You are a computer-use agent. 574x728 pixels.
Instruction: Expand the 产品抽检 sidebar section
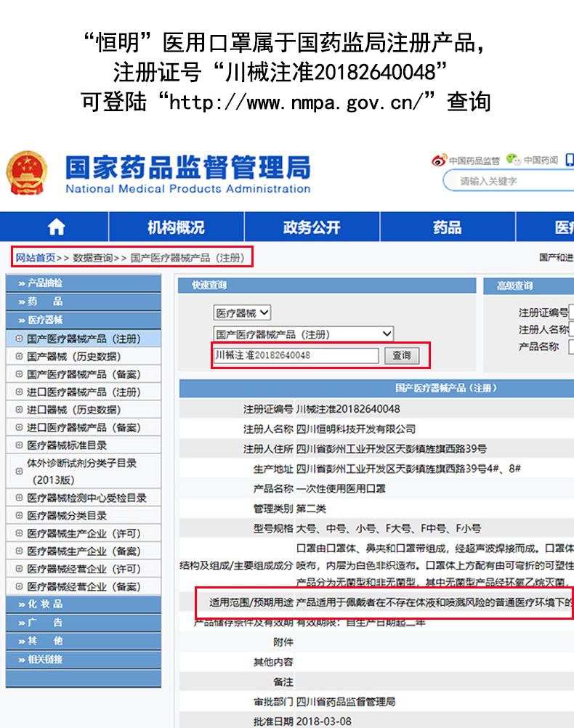(84, 283)
